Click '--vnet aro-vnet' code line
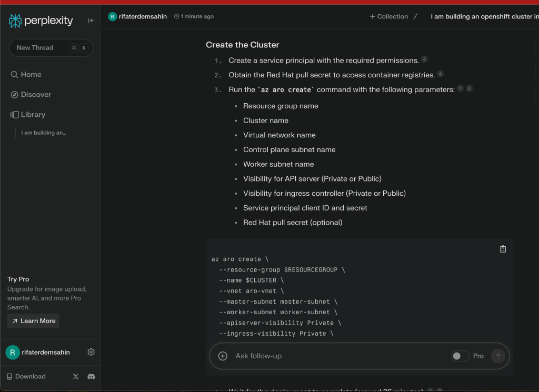Viewport: 539px width, 392px height. tap(251, 291)
